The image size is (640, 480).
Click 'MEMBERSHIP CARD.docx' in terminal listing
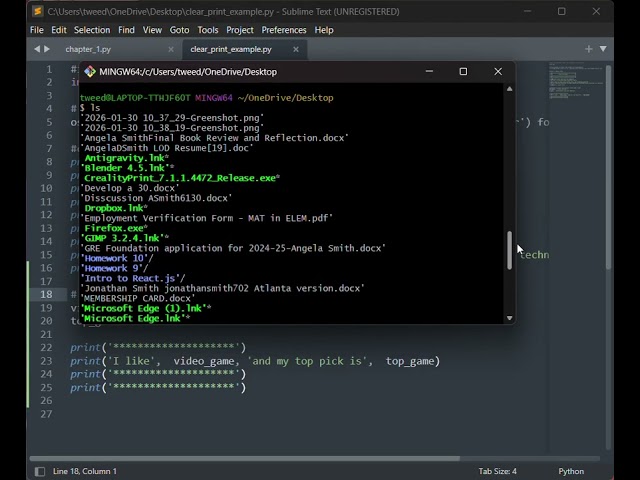click(x=138, y=298)
